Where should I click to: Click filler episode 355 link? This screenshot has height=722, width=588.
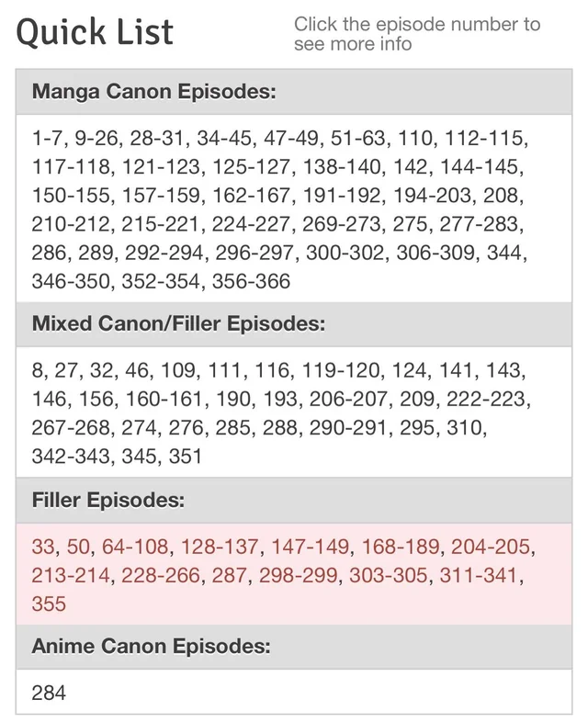pos(48,604)
